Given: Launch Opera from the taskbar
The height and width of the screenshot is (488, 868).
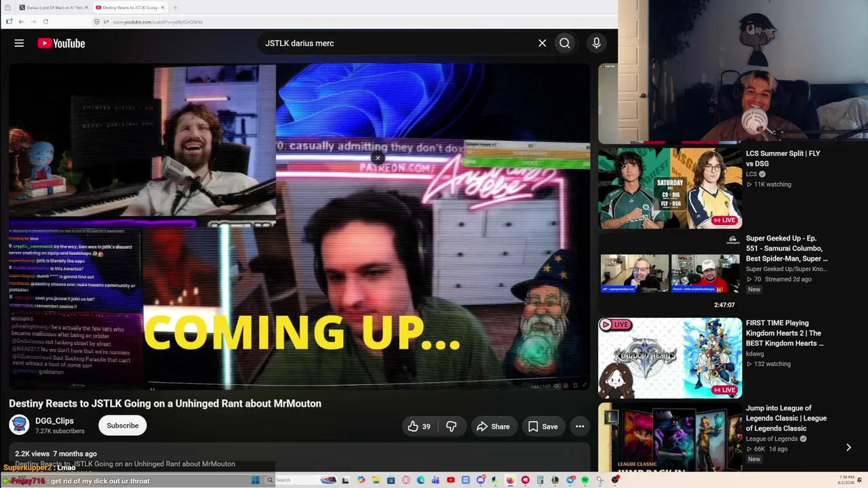Looking at the screenshot, I should pos(406,480).
